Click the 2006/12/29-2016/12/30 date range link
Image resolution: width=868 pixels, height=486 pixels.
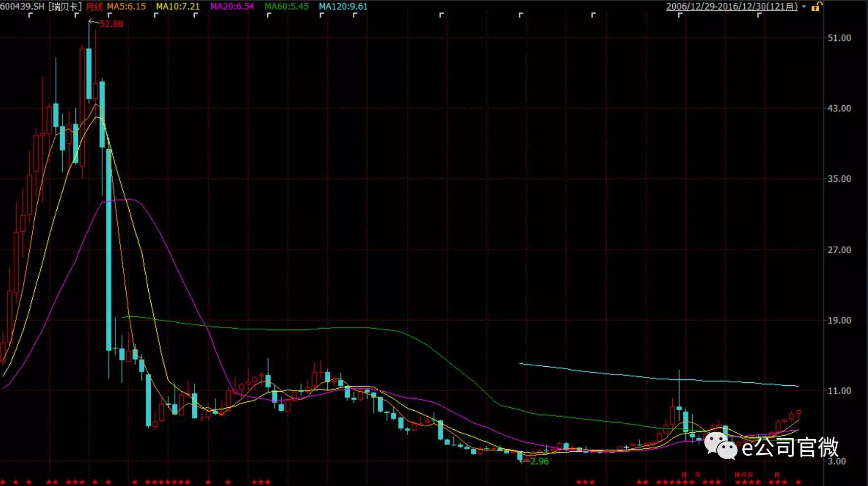pos(732,6)
